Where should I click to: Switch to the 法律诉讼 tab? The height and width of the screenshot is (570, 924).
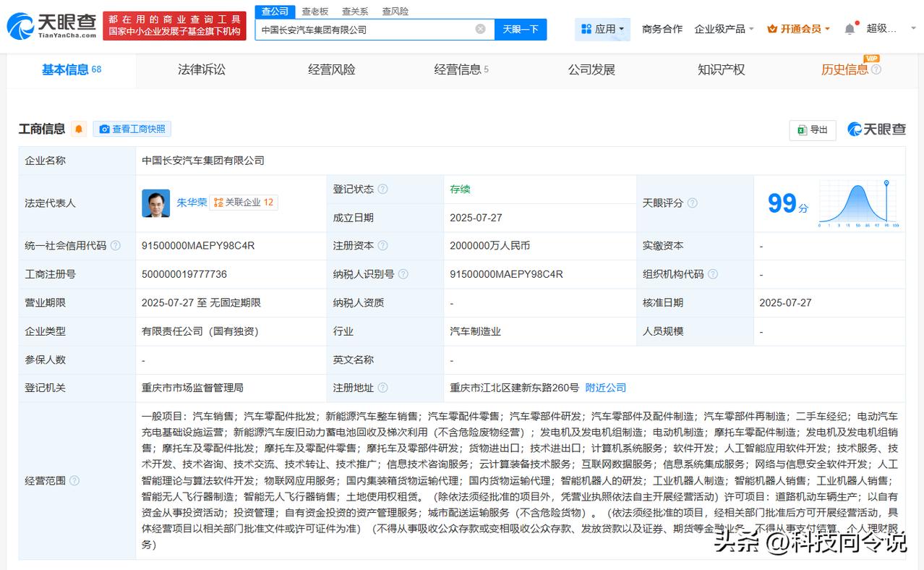202,69
